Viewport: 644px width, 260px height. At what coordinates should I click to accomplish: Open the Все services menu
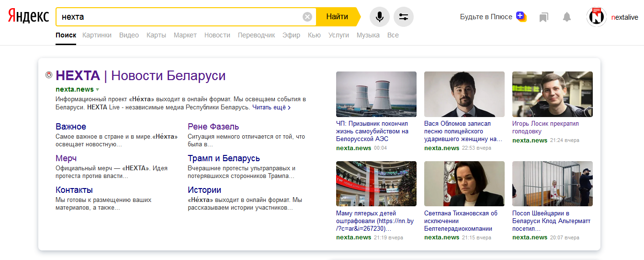coord(393,35)
